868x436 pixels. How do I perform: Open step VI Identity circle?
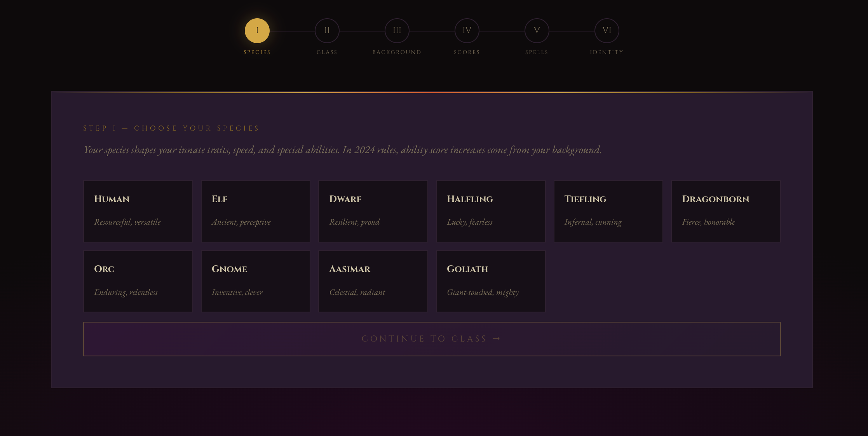click(607, 31)
